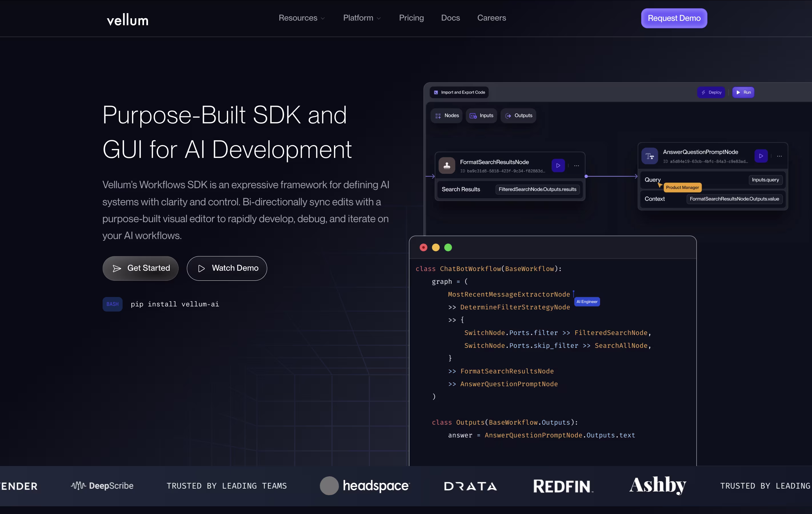Viewport: 812px width, 514px height.
Task: Click the Context field label
Action: [654, 199]
